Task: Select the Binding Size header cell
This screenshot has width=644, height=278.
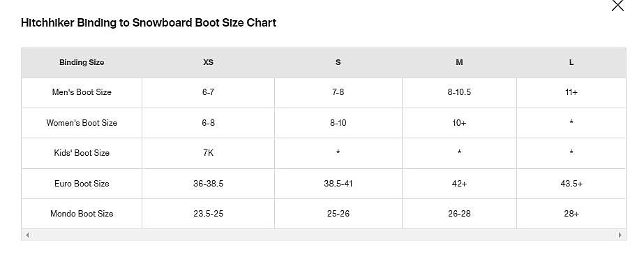Action: 82,62
